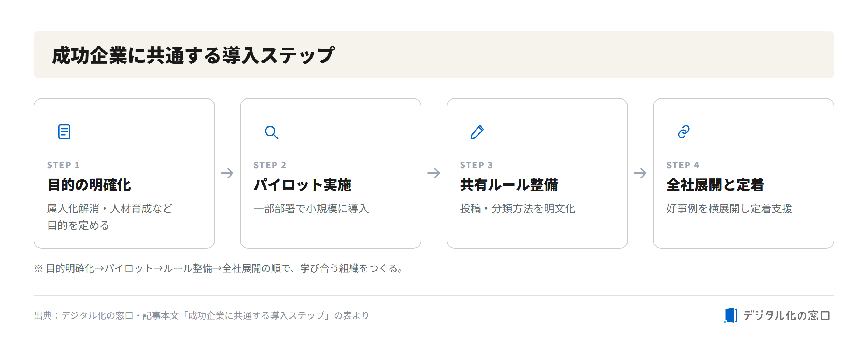This screenshot has height=356, width=868.
Task: Click the description 一部部署で小規模に導入
Action: pos(311,208)
